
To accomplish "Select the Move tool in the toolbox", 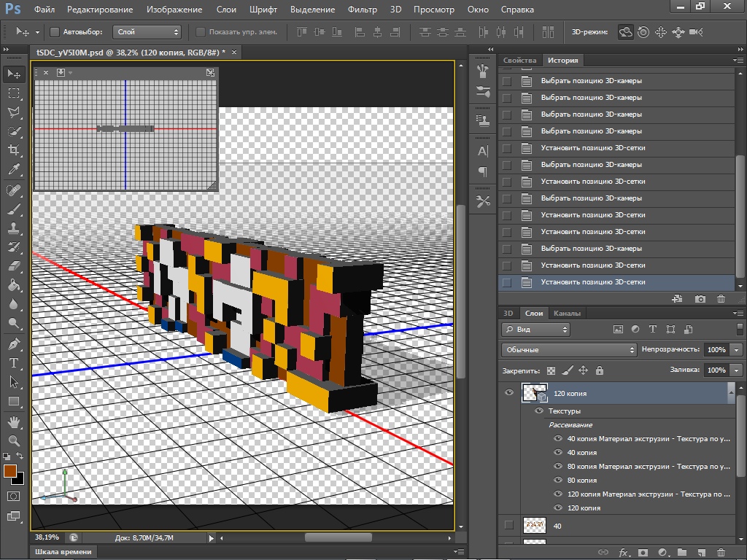I will coord(14,74).
